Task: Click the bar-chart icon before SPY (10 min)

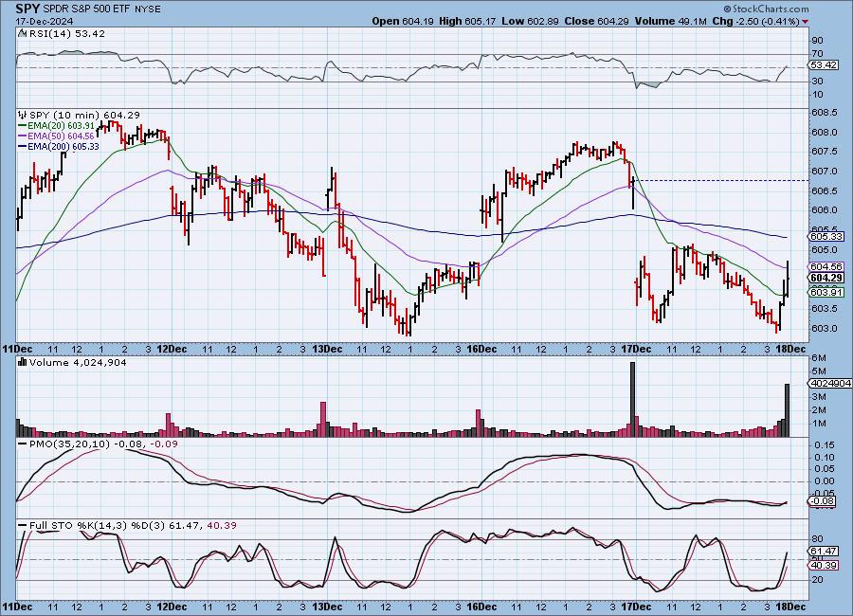Action: 23,115
